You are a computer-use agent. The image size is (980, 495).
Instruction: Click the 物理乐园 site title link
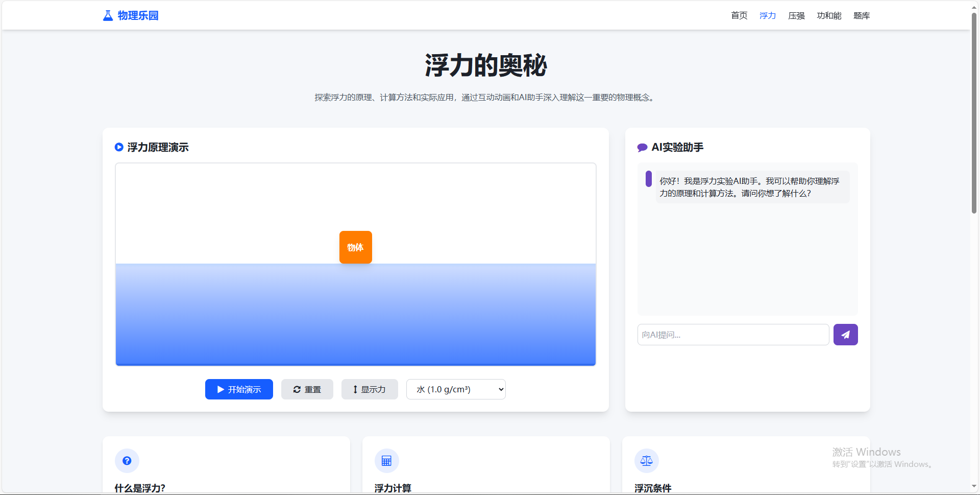pos(138,16)
